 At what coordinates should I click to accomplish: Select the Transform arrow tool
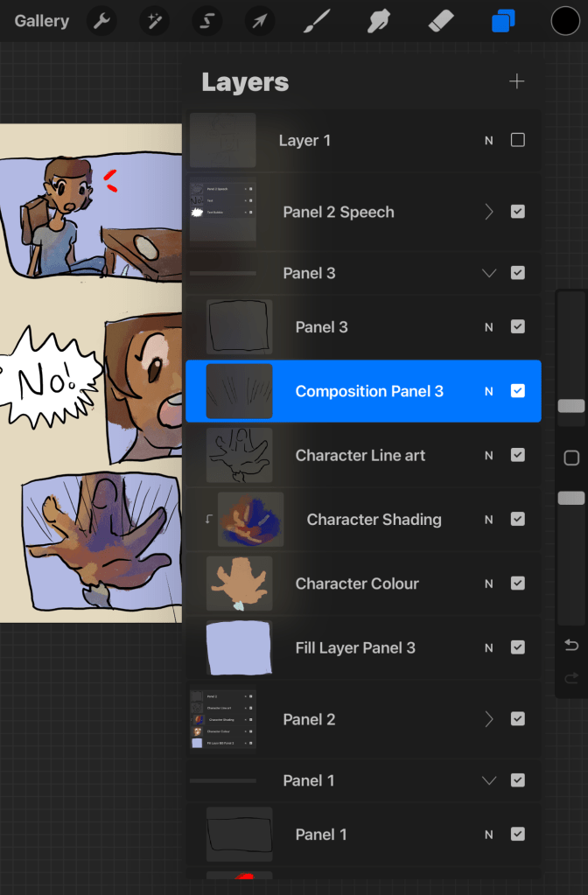(x=258, y=20)
